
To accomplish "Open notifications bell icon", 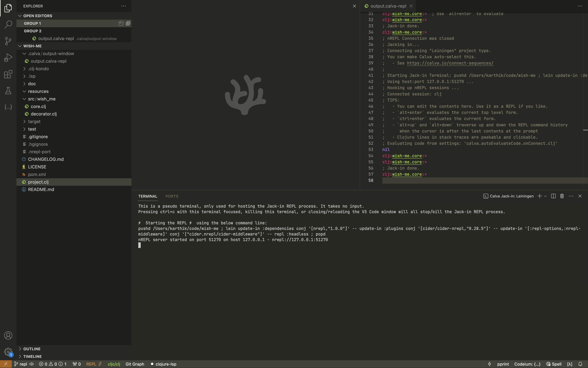I will (x=580, y=364).
